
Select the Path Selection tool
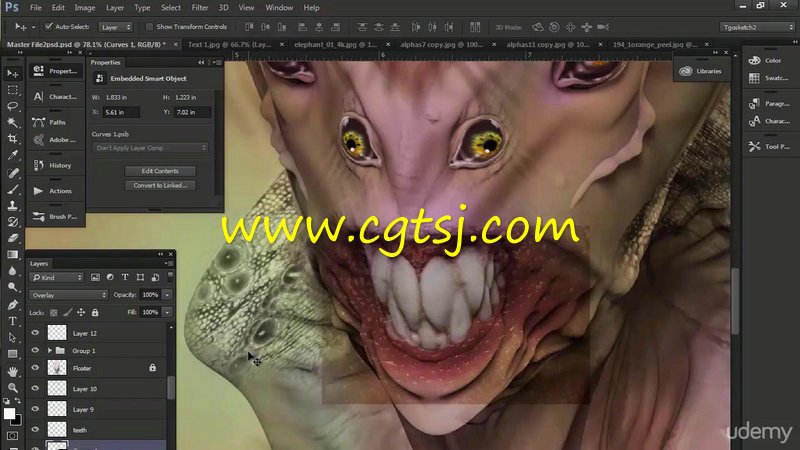(x=13, y=338)
